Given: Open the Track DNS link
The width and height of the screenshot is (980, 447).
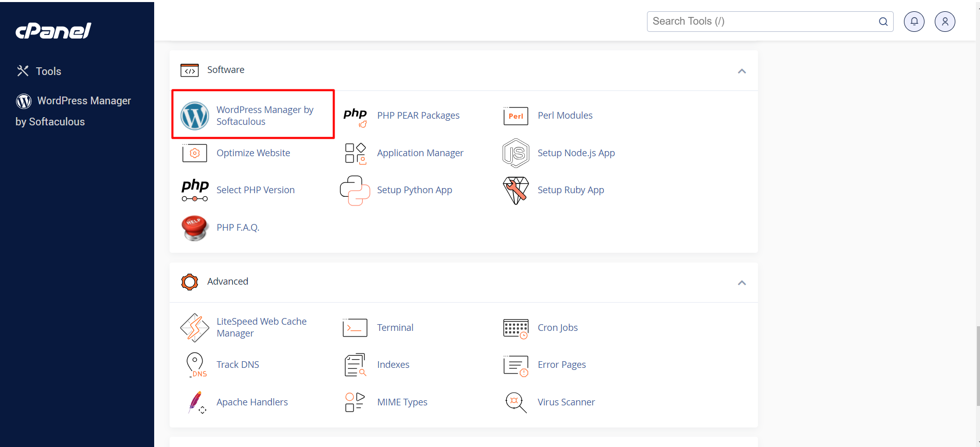Looking at the screenshot, I should coord(238,365).
